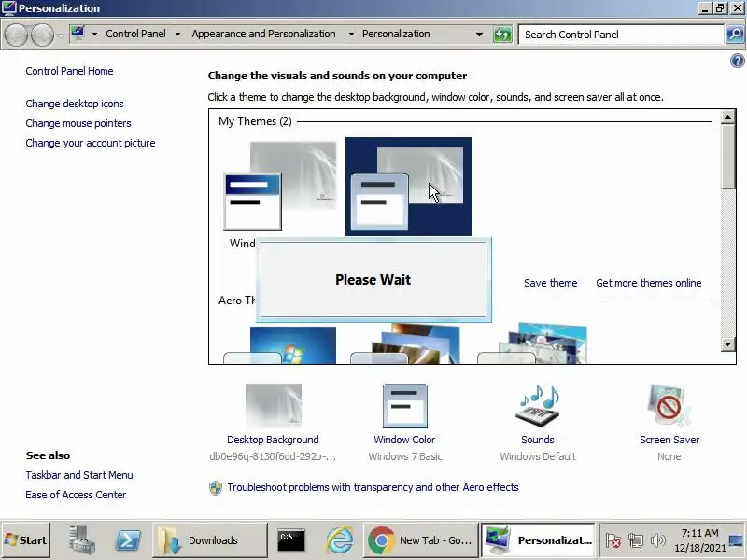Switch to Downloads folder taskbar button
Image resolution: width=747 pixels, height=560 pixels.
pyautogui.click(x=209, y=540)
